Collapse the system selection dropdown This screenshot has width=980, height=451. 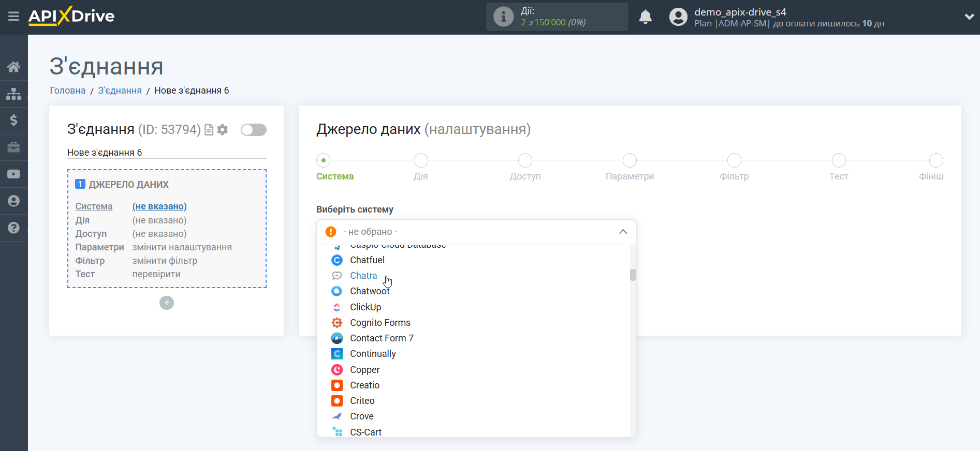coord(623,232)
